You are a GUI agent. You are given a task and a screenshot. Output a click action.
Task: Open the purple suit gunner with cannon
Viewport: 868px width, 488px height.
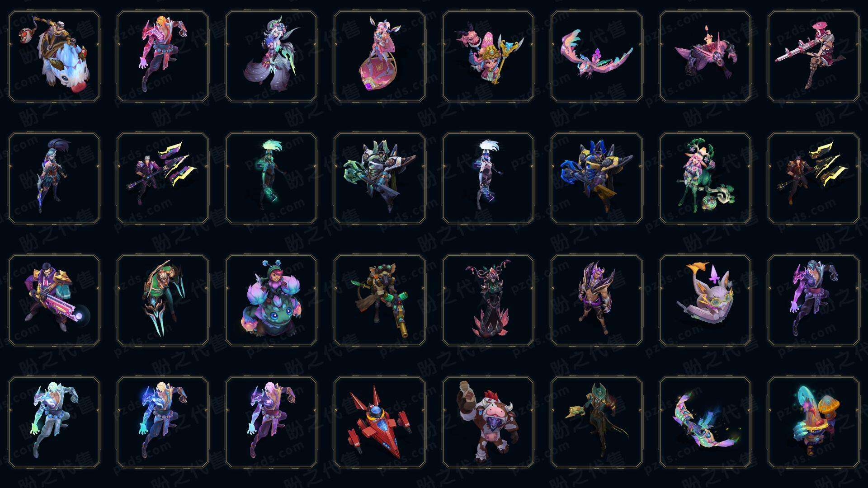[x=54, y=300]
